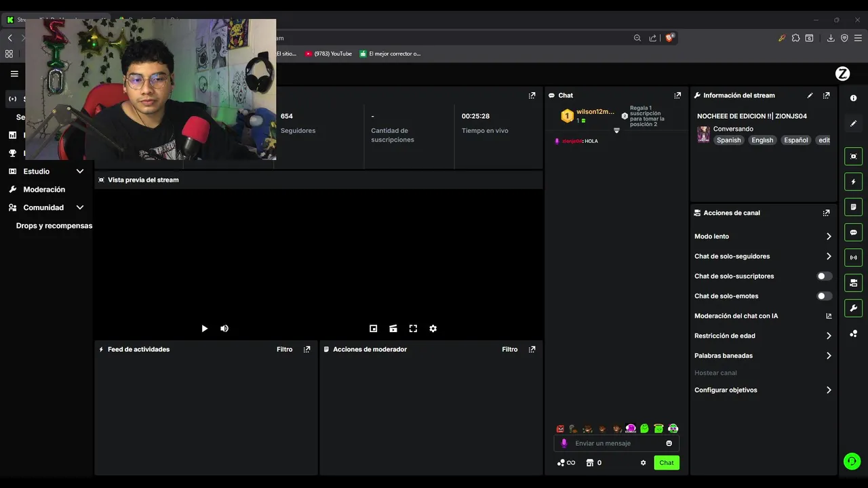Click the three-dots points icon in right sidebar
The image size is (868, 488).
click(853, 333)
